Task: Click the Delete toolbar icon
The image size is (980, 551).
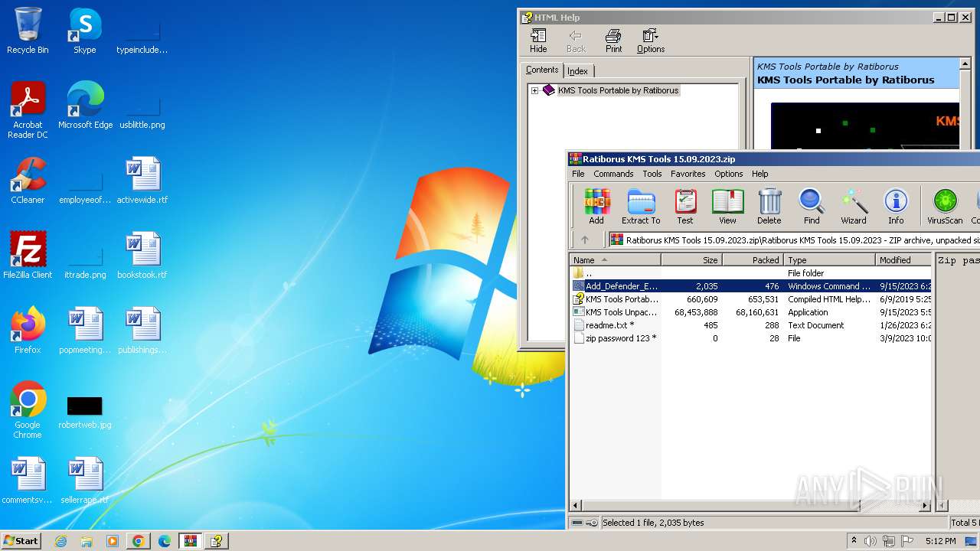Action: click(x=769, y=207)
